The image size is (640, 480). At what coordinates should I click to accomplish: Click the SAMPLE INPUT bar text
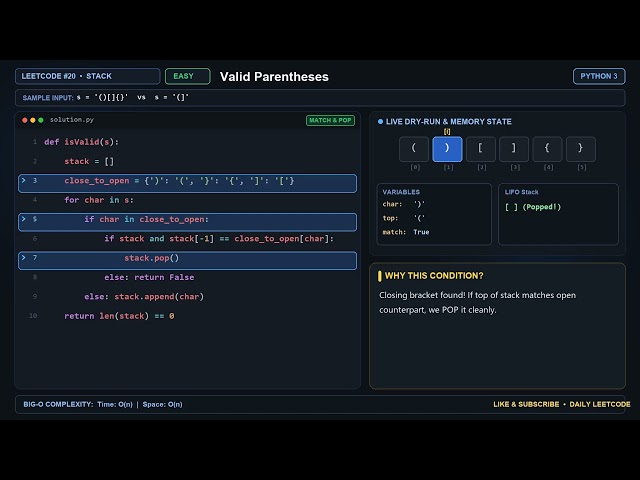point(105,98)
